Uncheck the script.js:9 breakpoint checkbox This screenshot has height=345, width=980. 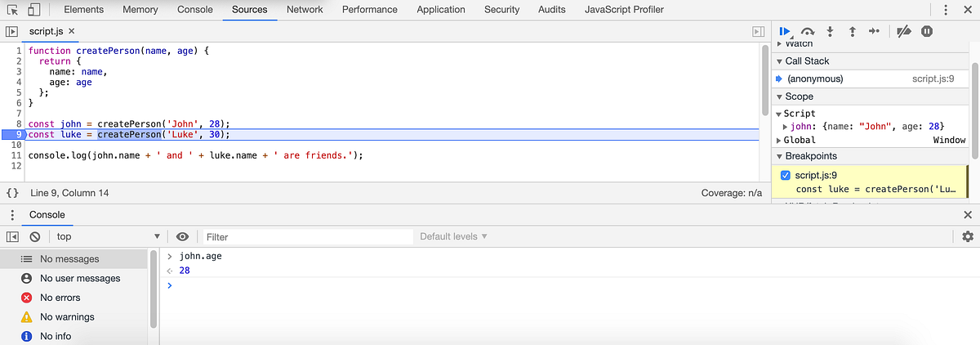pyautogui.click(x=785, y=176)
